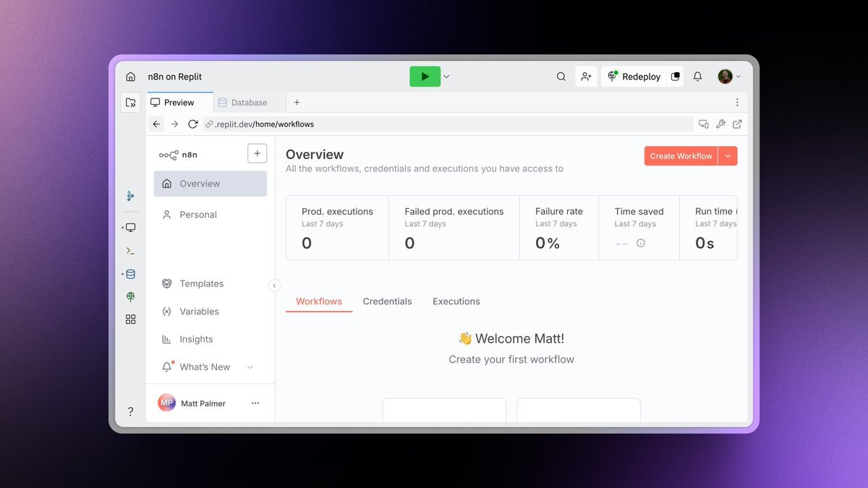Image resolution: width=868 pixels, height=488 pixels.
Task: Open preview in a new browser tab
Action: coord(737,124)
